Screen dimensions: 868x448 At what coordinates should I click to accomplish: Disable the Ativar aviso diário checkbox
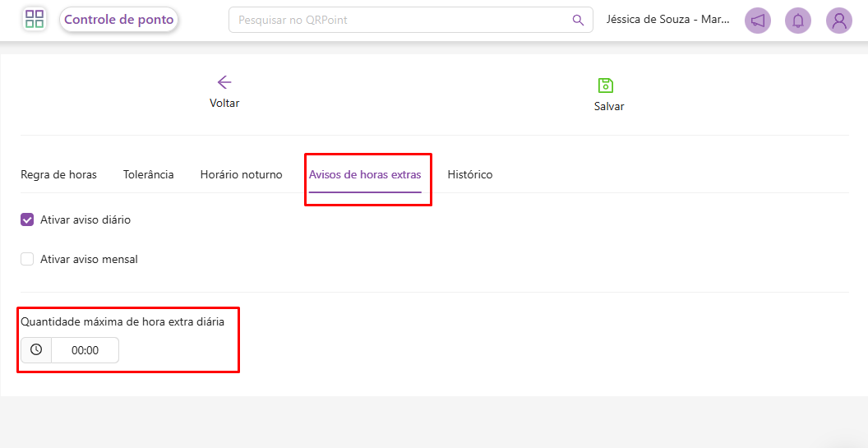click(x=27, y=220)
